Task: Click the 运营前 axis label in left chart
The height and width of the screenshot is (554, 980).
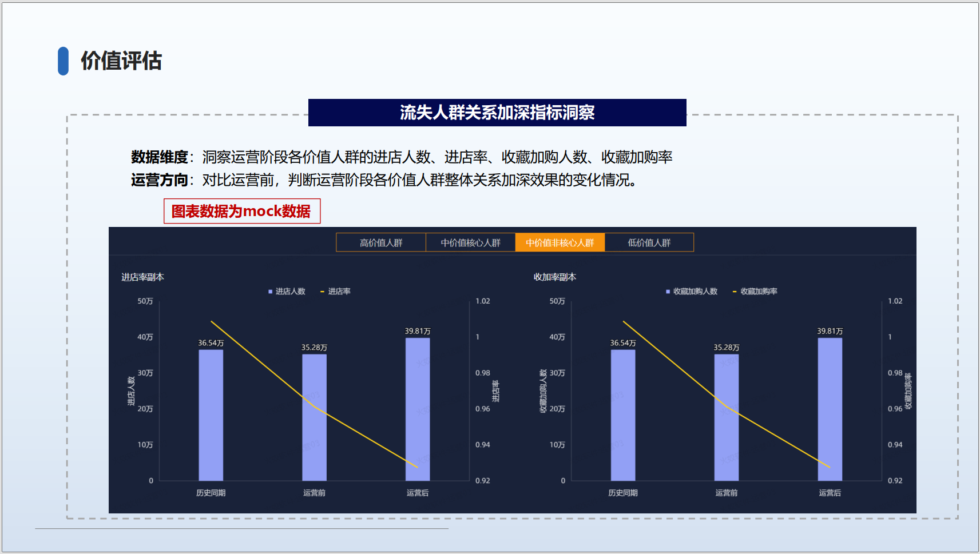Action: click(x=315, y=493)
